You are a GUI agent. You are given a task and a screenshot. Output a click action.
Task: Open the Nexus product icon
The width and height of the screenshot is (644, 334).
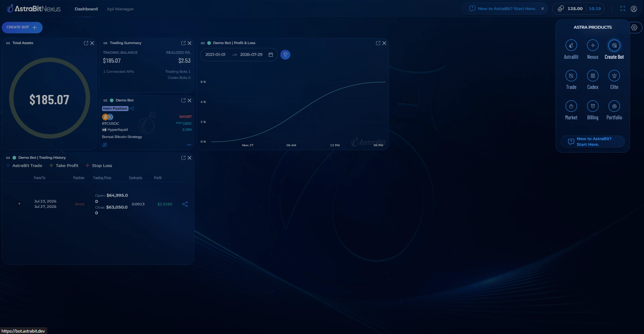coord(593,46)
